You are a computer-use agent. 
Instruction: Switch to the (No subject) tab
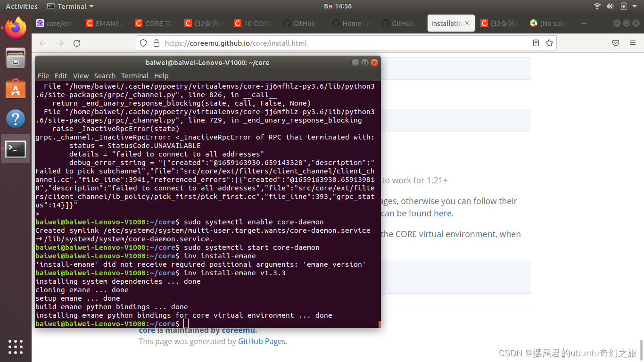[549, 23]
